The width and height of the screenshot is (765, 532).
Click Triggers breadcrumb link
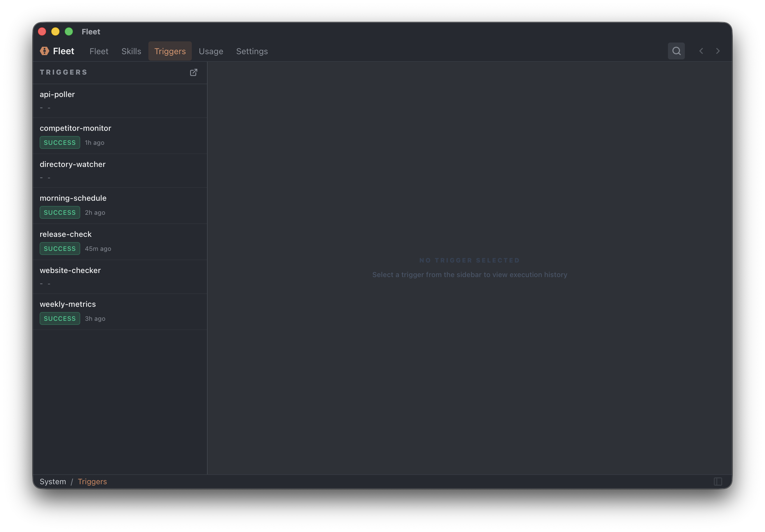(x=92, y=481)
